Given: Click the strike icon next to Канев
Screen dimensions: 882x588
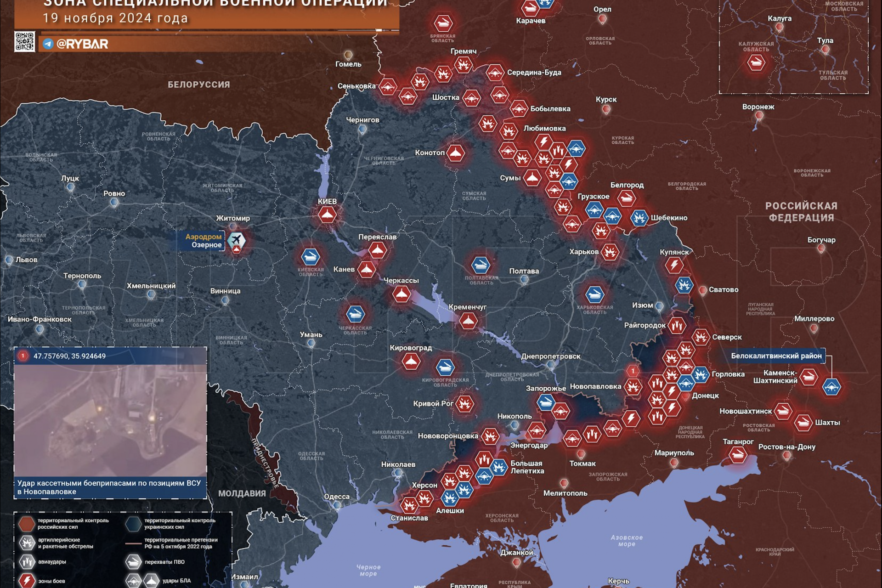Looking at the screenshot, I should pos(367,270).
